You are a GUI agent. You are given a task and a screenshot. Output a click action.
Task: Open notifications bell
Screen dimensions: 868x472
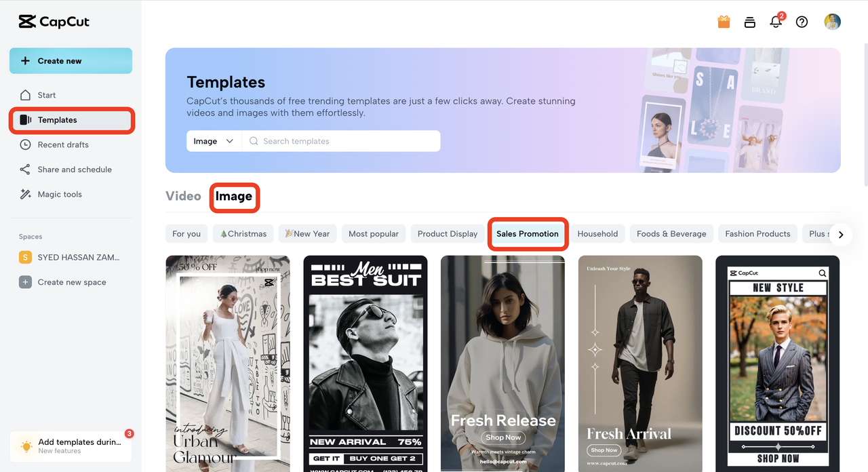776,22
